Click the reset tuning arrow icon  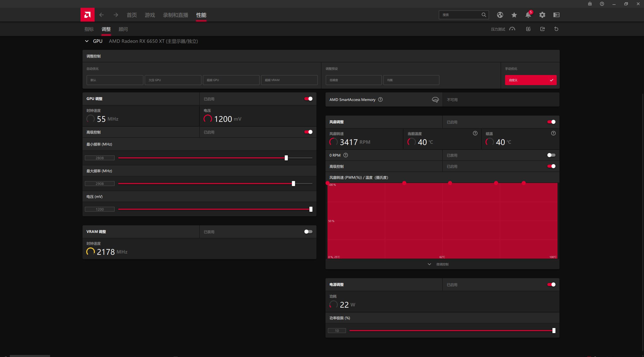[556, 29]
